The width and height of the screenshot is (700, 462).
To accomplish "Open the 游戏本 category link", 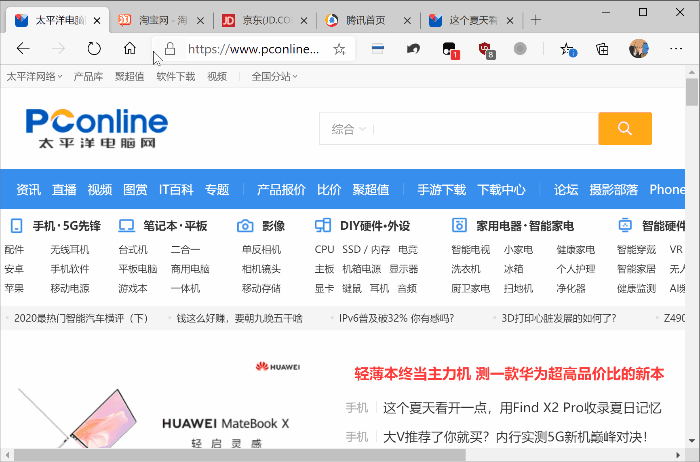I will pyautogui.click(x=133, y=288).
